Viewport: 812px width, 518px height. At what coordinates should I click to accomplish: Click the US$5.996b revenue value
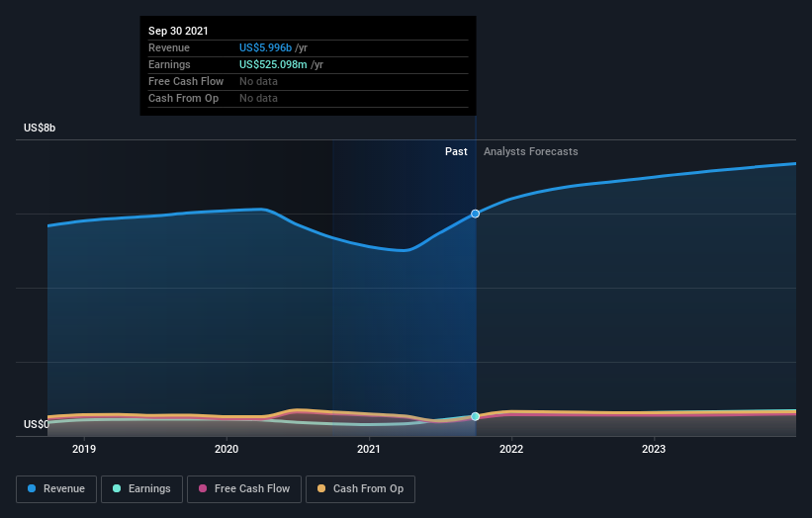[265, 47]
